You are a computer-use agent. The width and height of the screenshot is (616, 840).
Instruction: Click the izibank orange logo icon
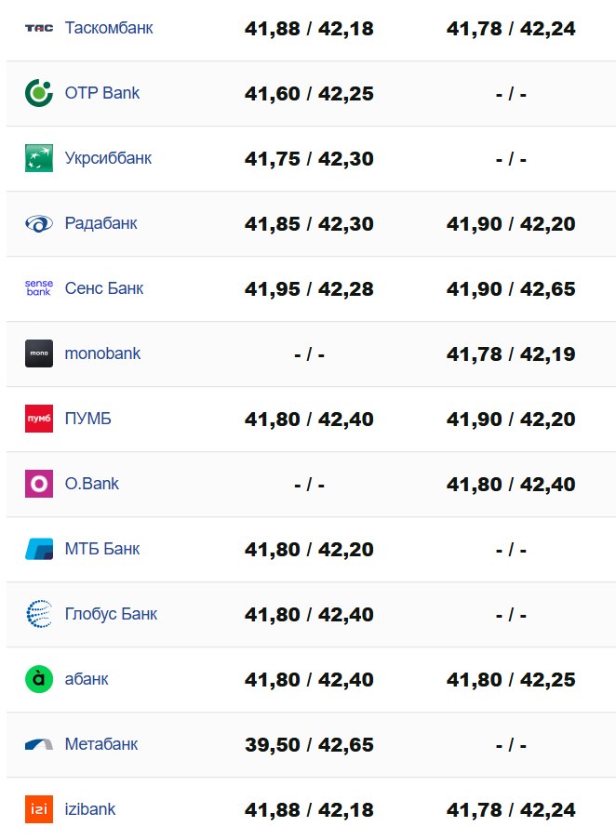tap(39, 809)
